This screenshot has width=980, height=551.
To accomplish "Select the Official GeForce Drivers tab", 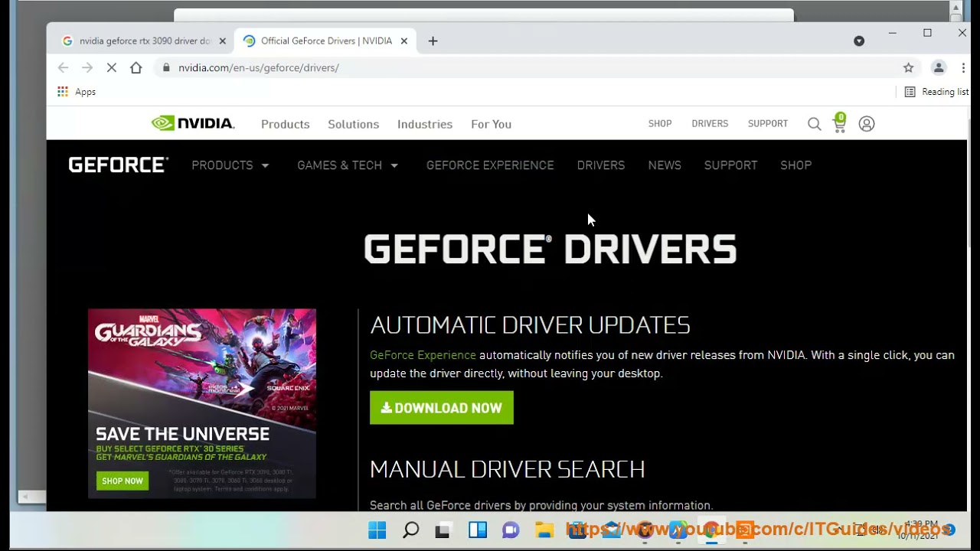I will 325,41.
